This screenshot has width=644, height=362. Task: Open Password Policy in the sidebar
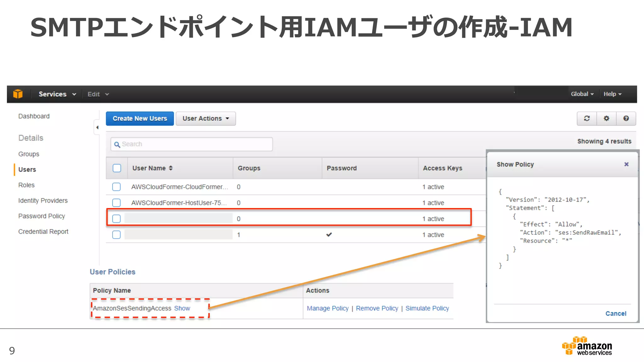(x=42, y=216)
